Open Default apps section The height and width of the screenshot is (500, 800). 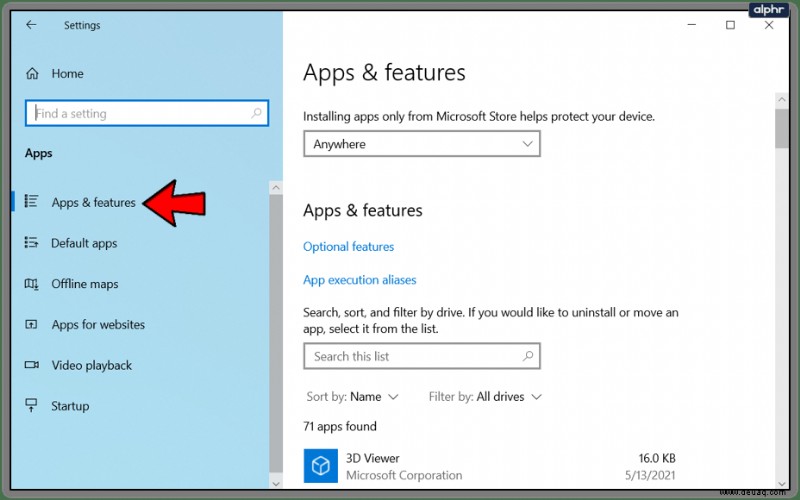coord(84,243)
